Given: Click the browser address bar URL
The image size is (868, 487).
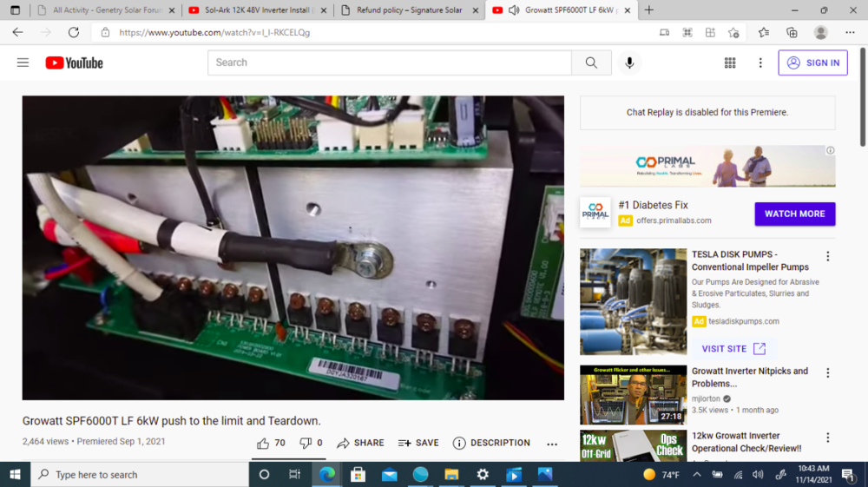Looking at the screenshot, I should tap(214, 33).
